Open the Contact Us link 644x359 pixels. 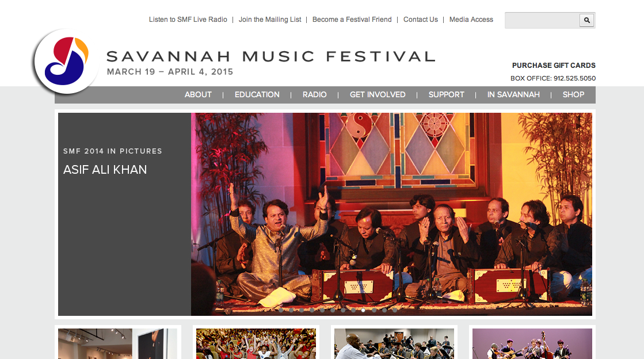pyautogui.click(x=421, y=20)
